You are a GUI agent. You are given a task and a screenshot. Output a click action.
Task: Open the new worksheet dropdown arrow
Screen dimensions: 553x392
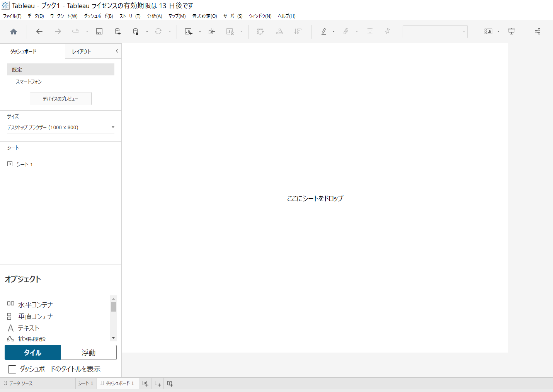click(x=200, y=32)
